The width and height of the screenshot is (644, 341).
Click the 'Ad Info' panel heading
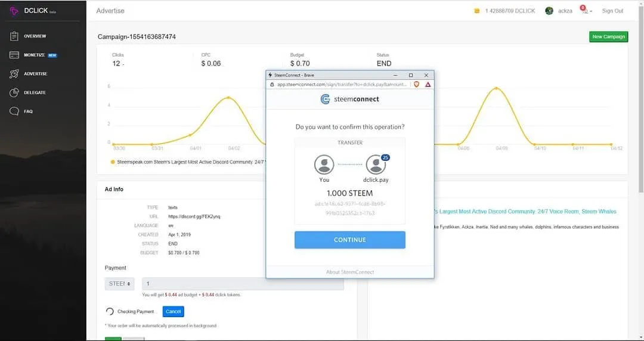[x=114, y=190]
